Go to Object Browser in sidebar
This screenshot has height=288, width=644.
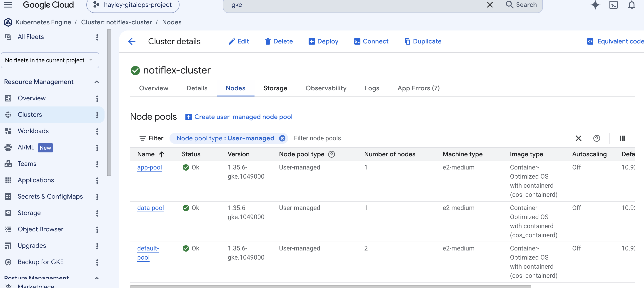(x=40, y=229)
